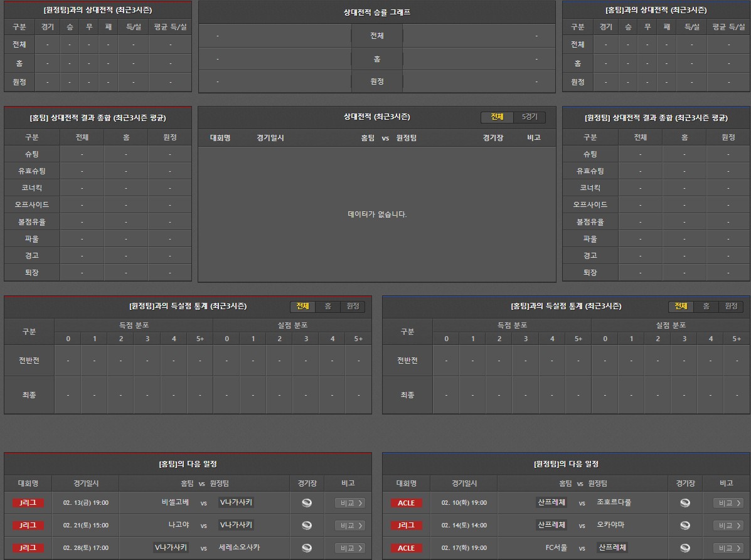
Task: Click stadium icon for 산프레체 vs 조호르다룰
Action: [685, 503]
